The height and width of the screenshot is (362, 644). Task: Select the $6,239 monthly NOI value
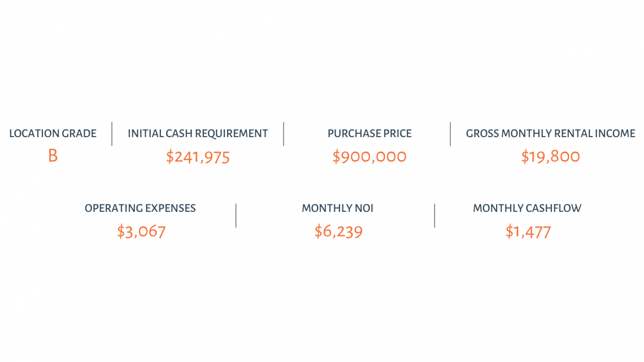click(x=338, y=232)
